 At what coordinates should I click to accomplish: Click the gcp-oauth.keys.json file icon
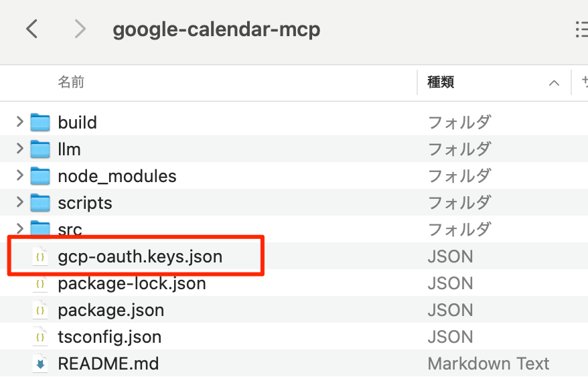[40, 256]
